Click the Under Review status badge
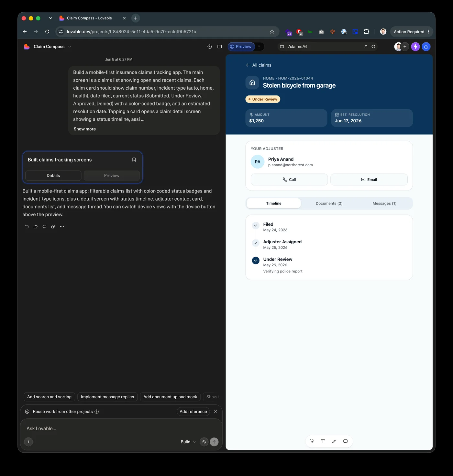The width and height of the screenshot is (453, 476). pyautogui.click(x=263, y=99)
